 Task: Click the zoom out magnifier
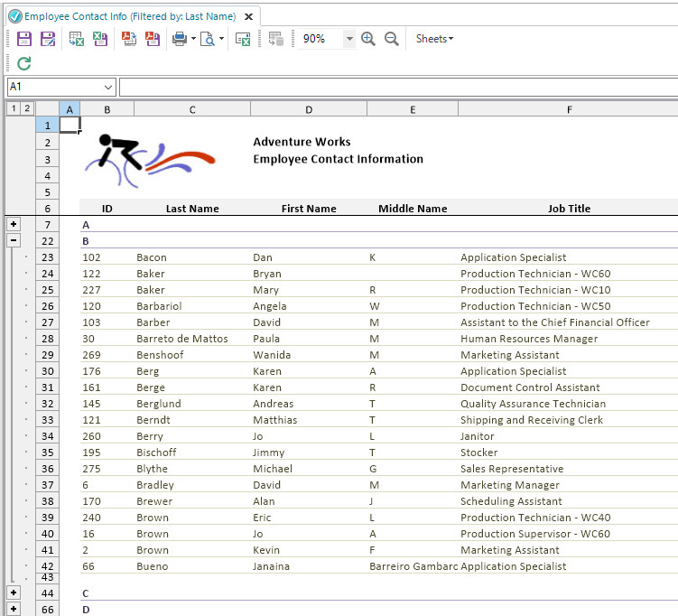click(391, 39)
